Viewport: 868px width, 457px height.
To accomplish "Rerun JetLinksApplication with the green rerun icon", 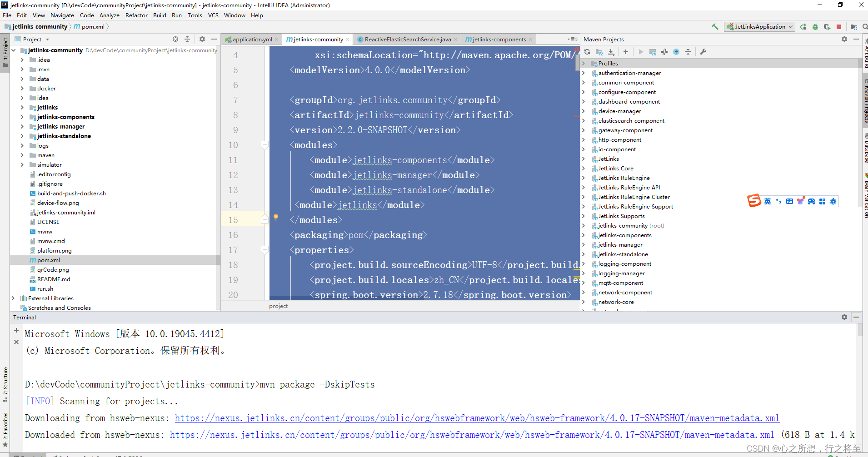I will (803, 27).
